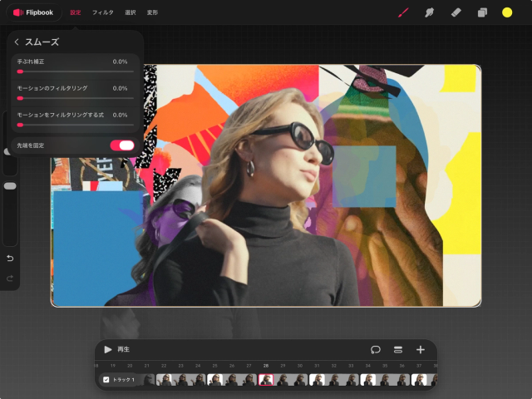
Task: Open the speech bubble icon in timeline
Action: coord(376,350)
